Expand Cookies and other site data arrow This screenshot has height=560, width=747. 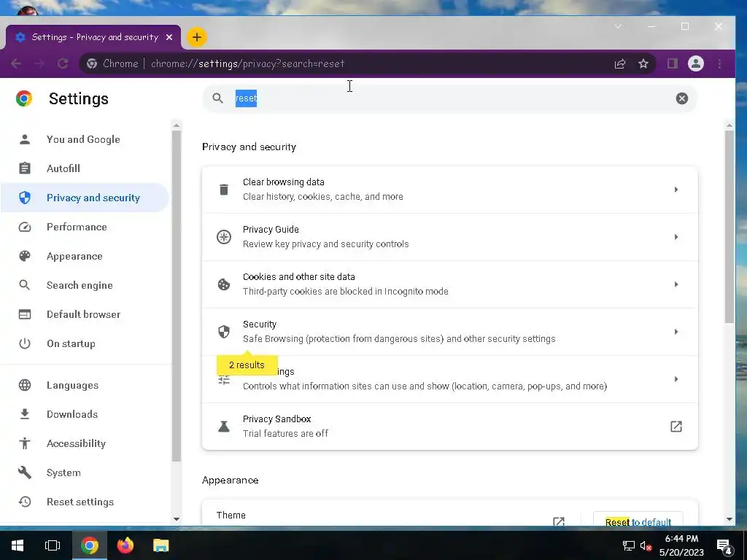click(x=676, y=284)
